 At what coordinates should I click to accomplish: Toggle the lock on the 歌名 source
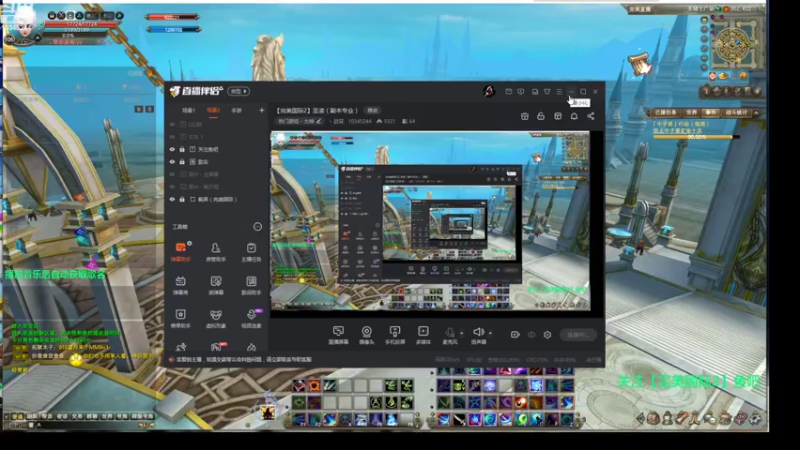182,162
